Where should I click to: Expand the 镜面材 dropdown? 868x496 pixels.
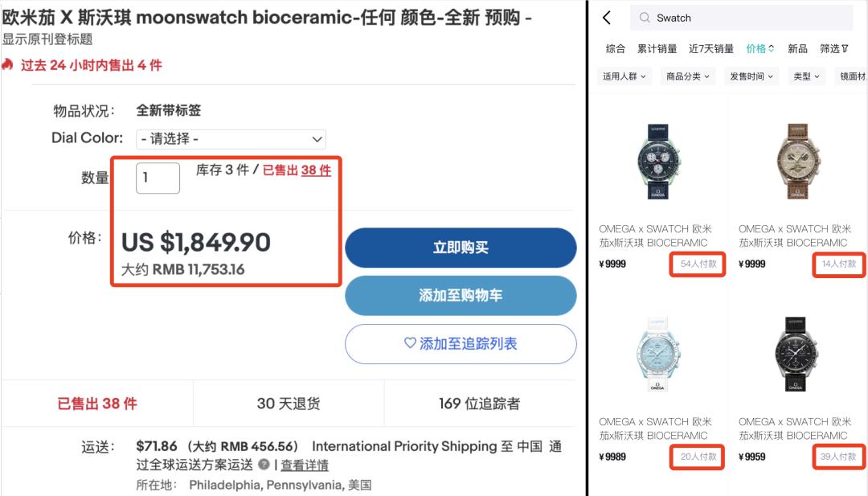click(852, 76)
